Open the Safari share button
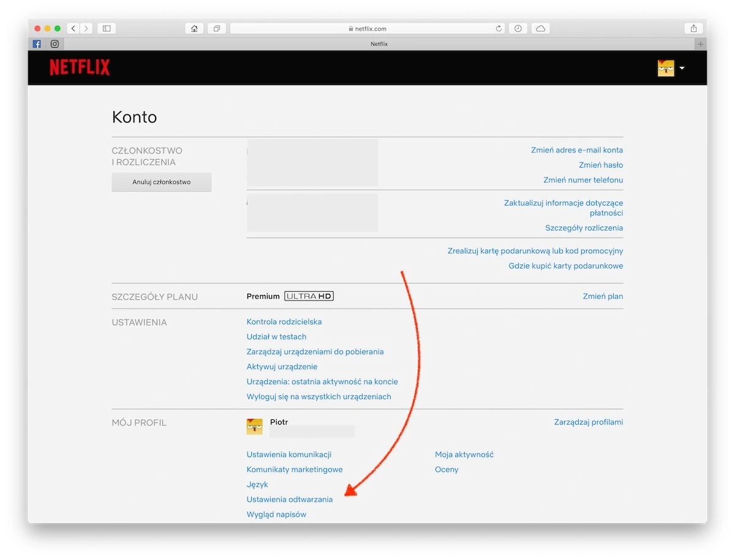Viewport: 735px width, 560px height. pyautogui.click(x=693, y=29)
